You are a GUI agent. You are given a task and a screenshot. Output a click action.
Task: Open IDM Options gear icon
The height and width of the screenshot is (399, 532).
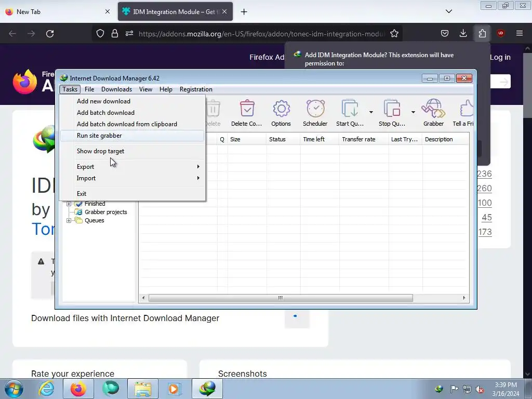coord(281,109)
